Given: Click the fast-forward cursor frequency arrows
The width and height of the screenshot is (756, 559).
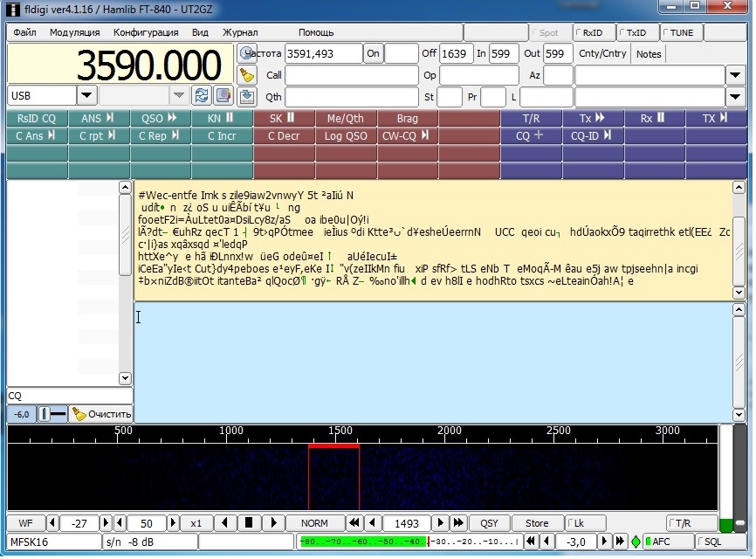Looking at the screenshot, I should point(457,523).
